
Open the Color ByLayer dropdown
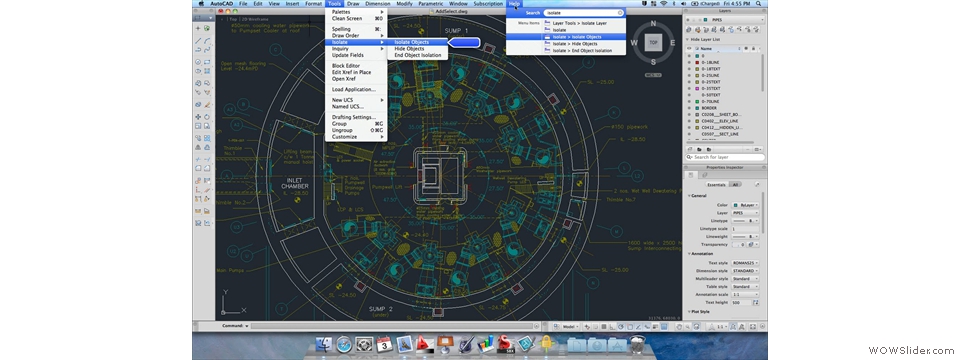coord(745,205)
